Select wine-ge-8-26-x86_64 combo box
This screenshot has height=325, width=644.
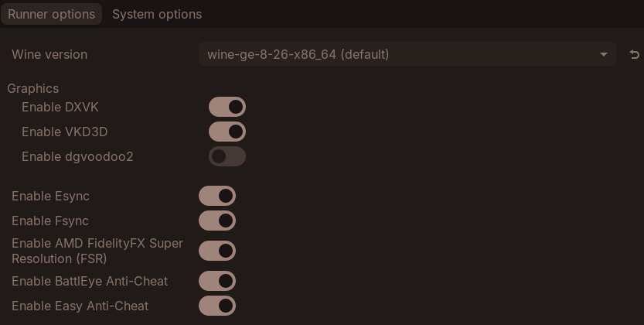(402, 54)
